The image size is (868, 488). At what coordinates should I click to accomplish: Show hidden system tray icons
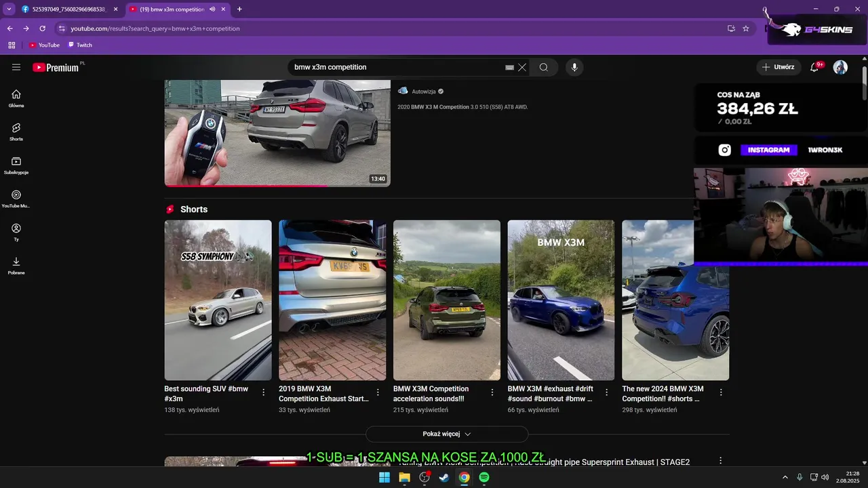(785, 477)
